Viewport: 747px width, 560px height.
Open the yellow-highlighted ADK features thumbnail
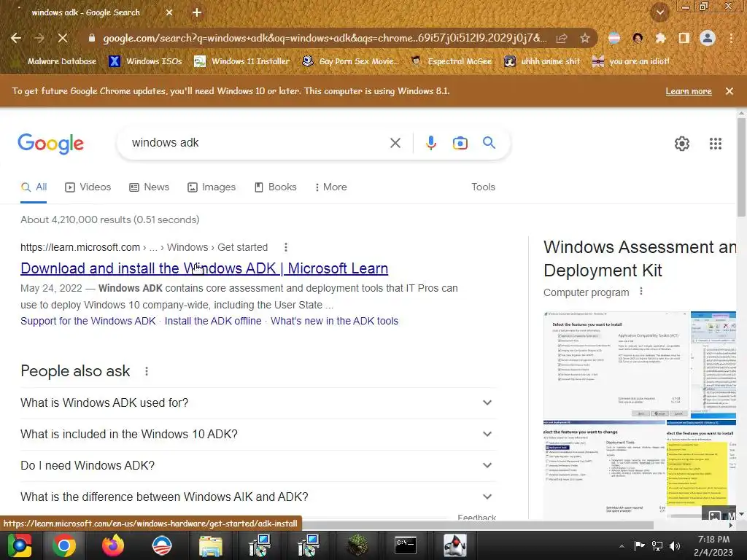[701, 470]
